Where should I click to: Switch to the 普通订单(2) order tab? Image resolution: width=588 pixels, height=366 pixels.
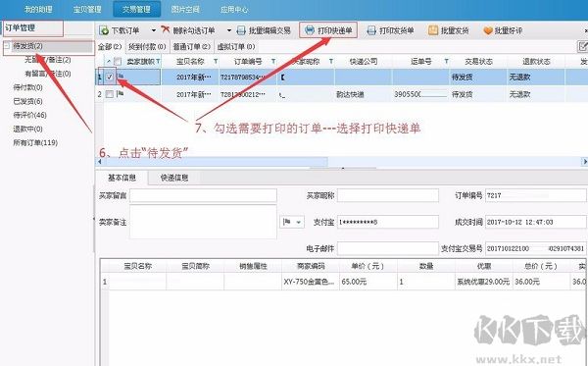point(192,46)
